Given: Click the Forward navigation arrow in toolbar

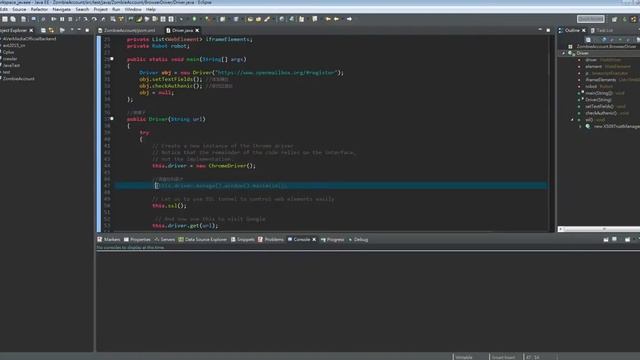Looking at the screenshot, I should point(349,19).
